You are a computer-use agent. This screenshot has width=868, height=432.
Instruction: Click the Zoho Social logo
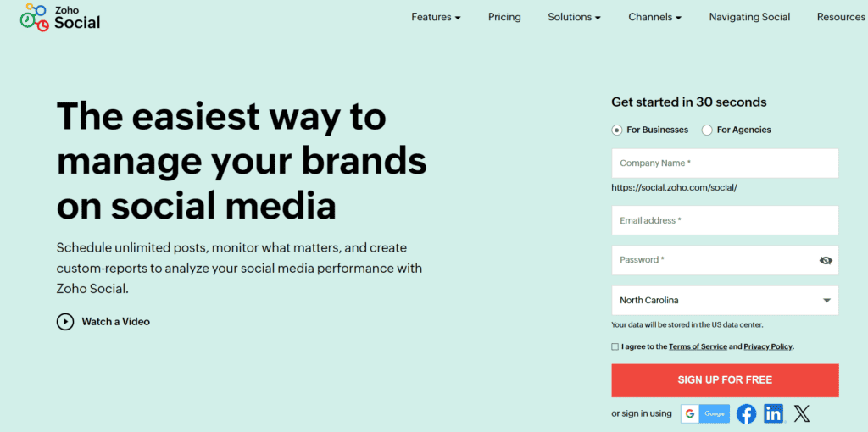(x=60, y=17)
